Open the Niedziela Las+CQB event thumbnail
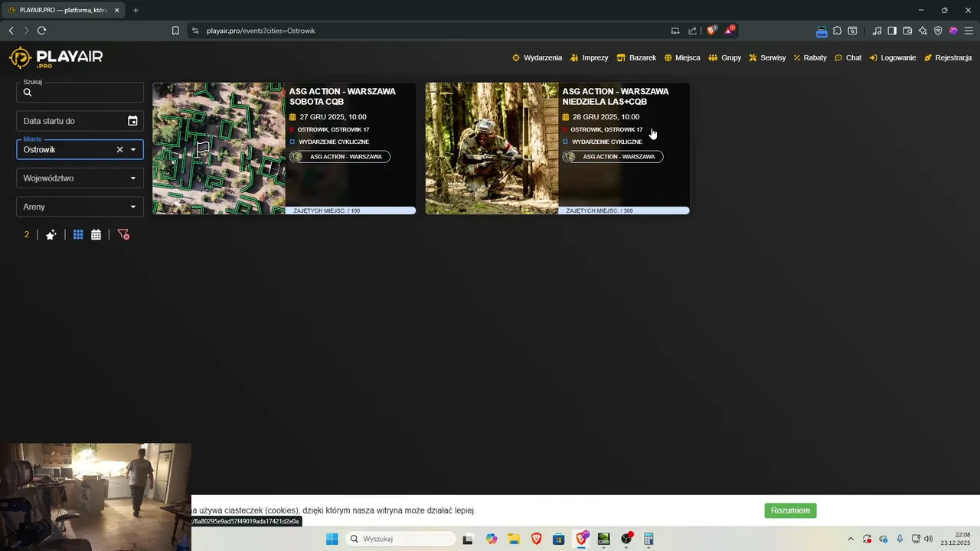980x551 pixels. [x=492, y=148]
